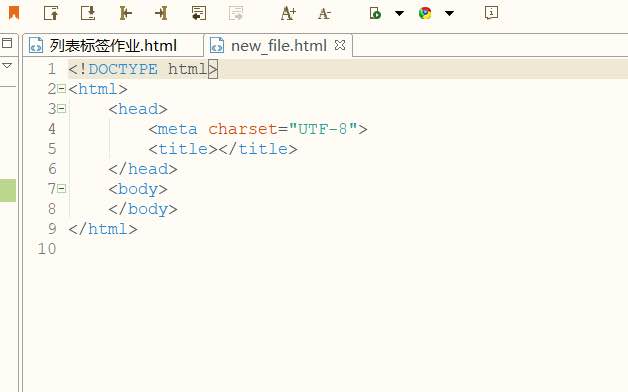Click the green marker in left margin
The width and height of the screenshot is (628, 392).
click(x=8, y=190)
